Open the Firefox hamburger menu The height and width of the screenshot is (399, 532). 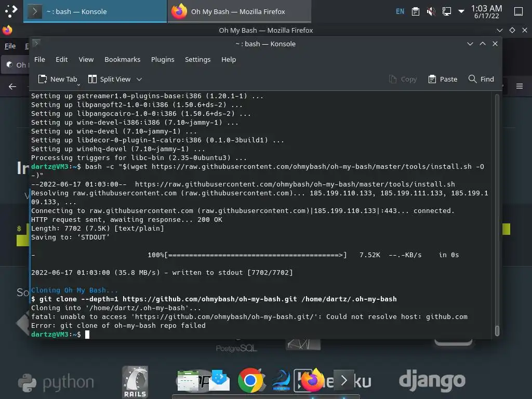[x=520, y=86]
